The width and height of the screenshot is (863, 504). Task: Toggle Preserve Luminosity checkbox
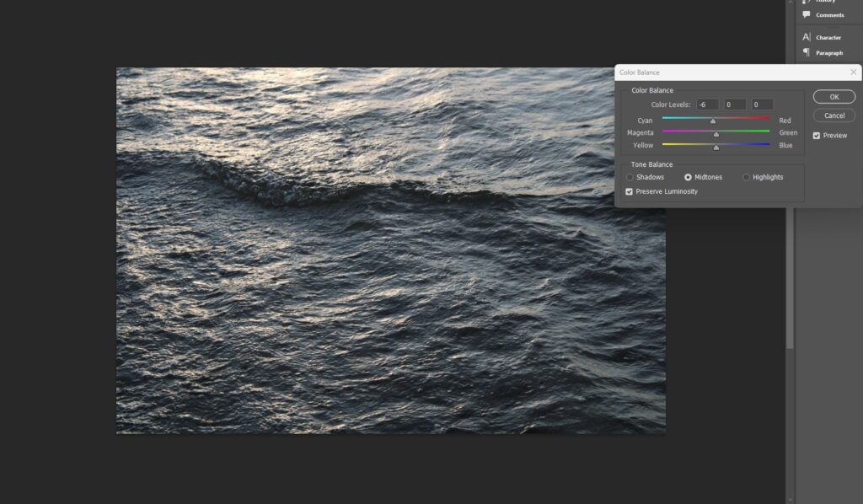[629, 191]
